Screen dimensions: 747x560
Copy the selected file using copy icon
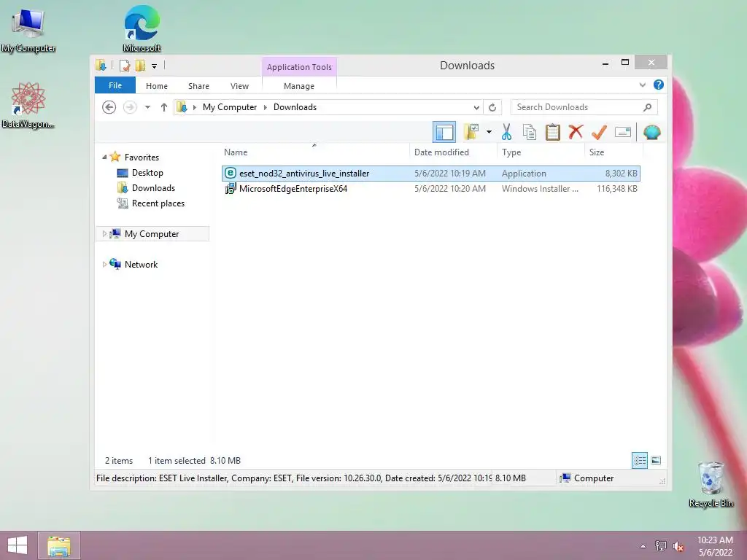(x=530, y=132)
